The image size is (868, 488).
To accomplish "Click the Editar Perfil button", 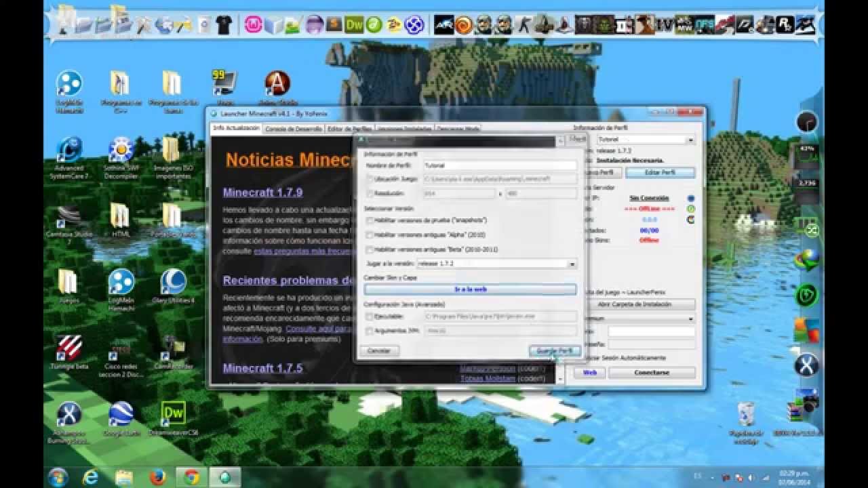I will (x=660, y=173).
